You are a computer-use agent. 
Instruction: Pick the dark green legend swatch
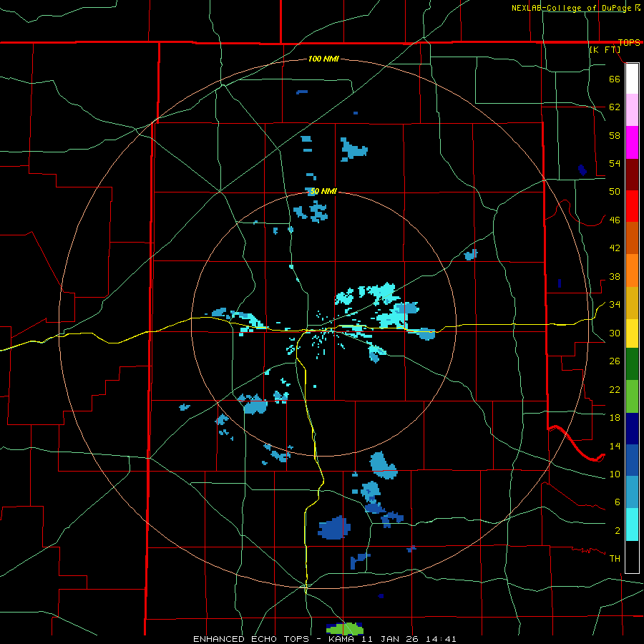[x=632, y=364]
